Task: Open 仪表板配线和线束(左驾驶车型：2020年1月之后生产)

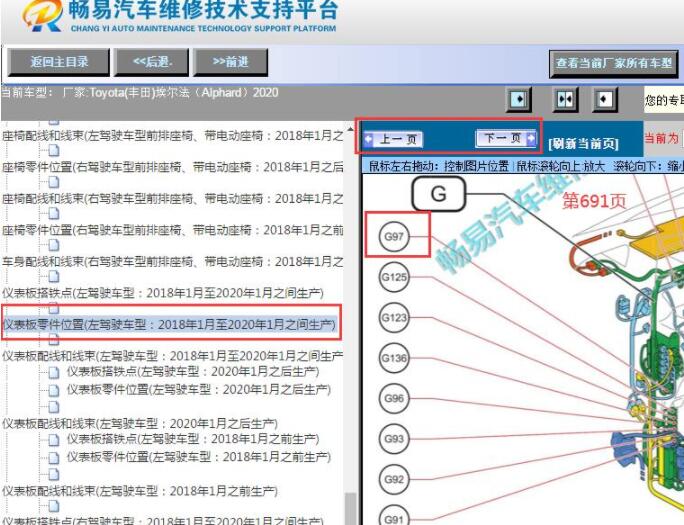Action: click(x=140, y=423)
